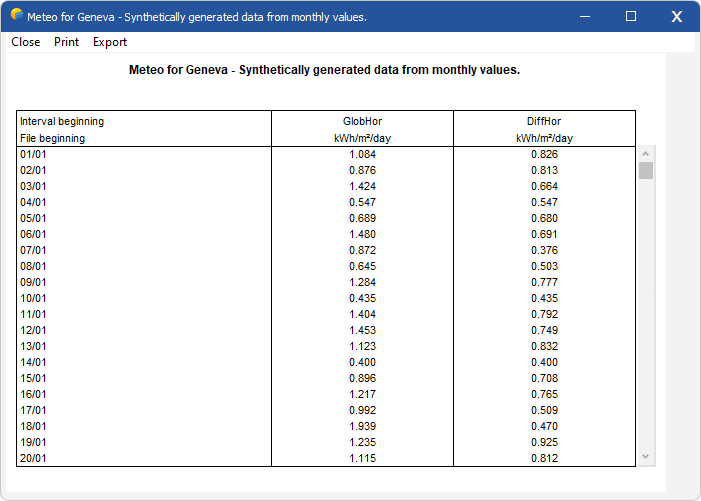Click DiffHor value 0.503
This screenshot has height=501, width=701.
tap(544, 266)
